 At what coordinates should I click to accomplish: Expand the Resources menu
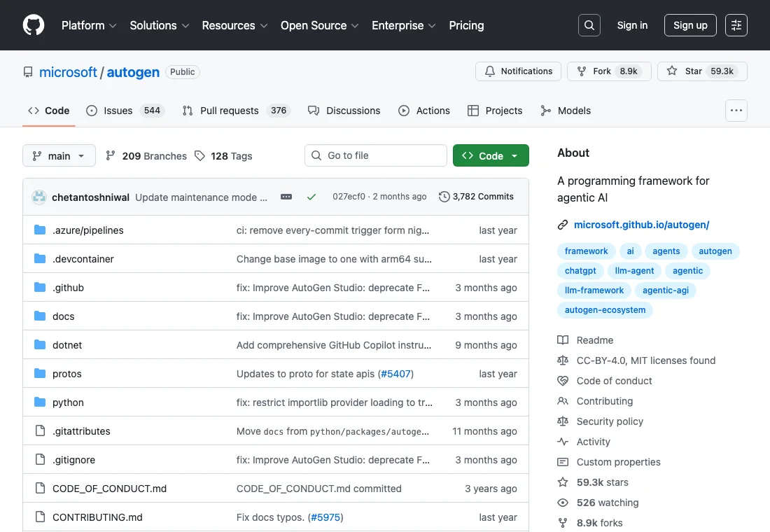point(234,25)
